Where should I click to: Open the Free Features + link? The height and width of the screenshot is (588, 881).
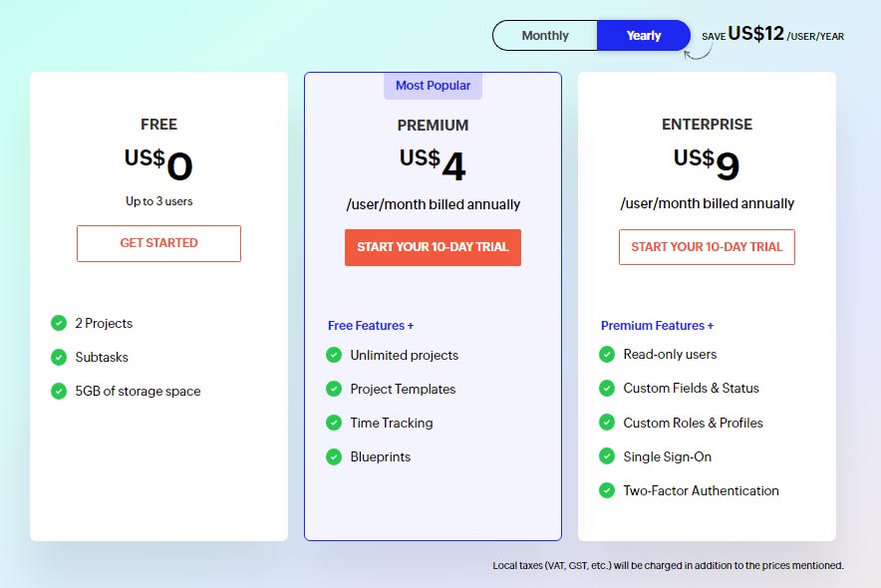371,326
